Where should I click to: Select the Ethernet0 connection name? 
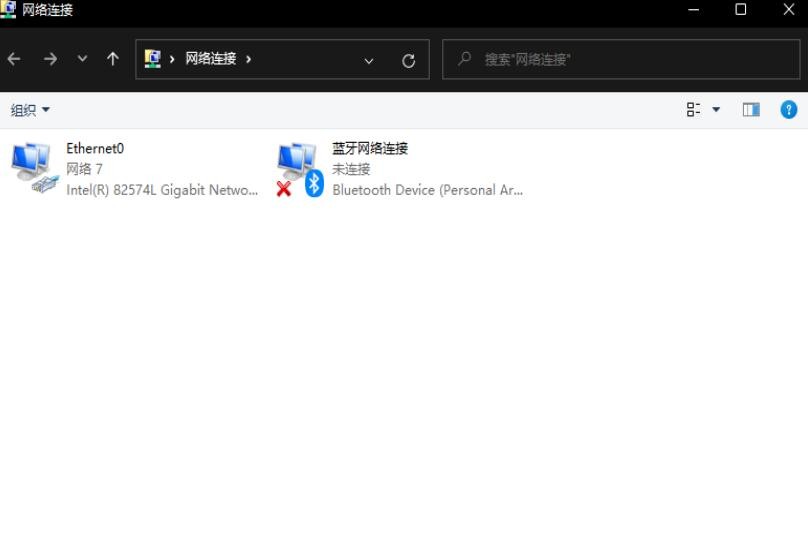(x=95, y=148)
